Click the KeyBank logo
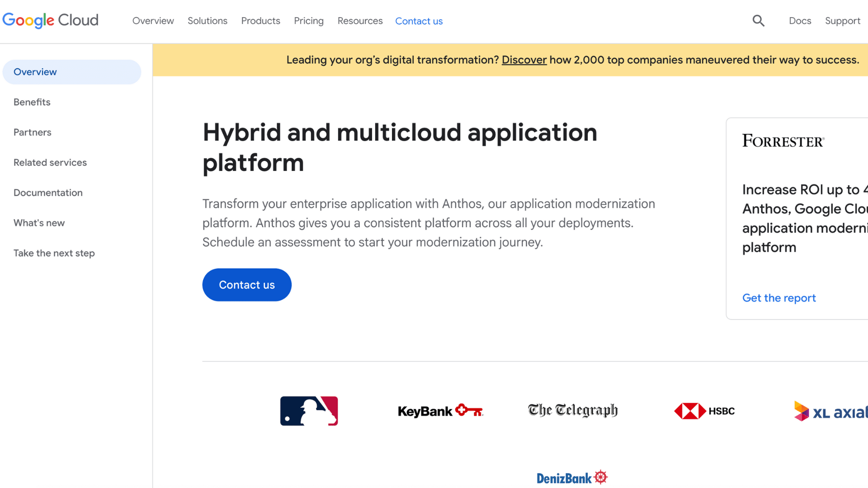This screenshot has height=488, width=868. click(x=440, y=411)
